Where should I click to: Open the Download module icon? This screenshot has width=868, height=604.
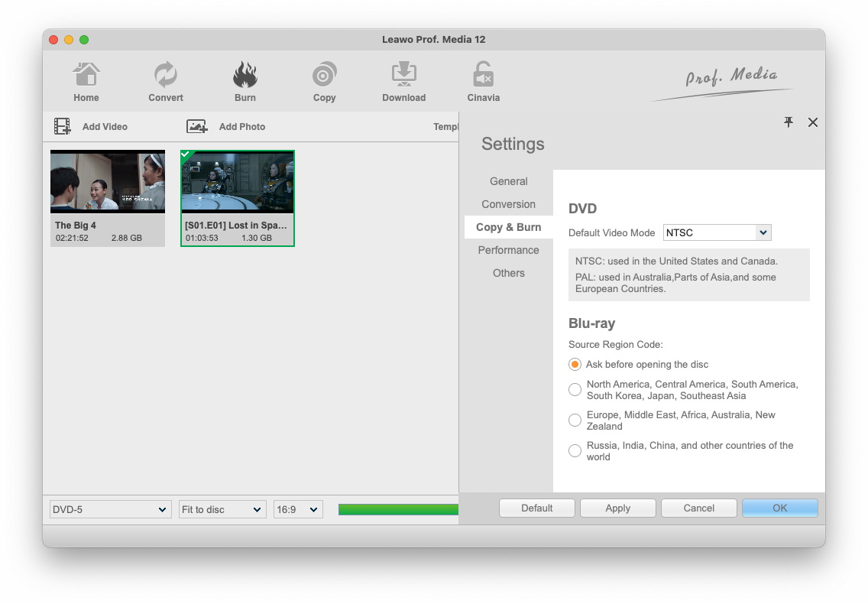(403, 76)
